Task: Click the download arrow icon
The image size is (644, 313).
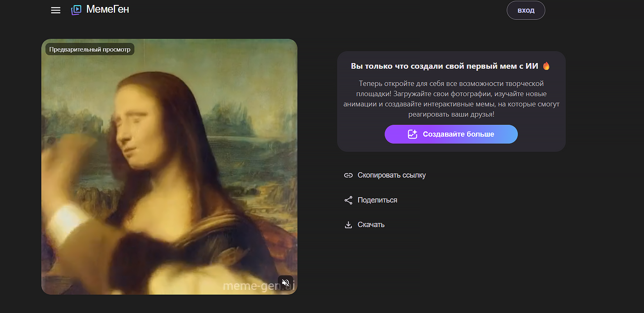Action: (348, 225)
